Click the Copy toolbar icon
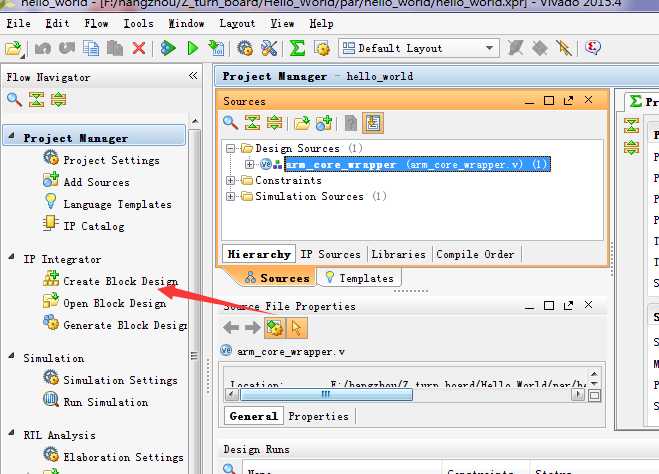The width and height of the screenshot is (659, 474). [x=91, y=48]
